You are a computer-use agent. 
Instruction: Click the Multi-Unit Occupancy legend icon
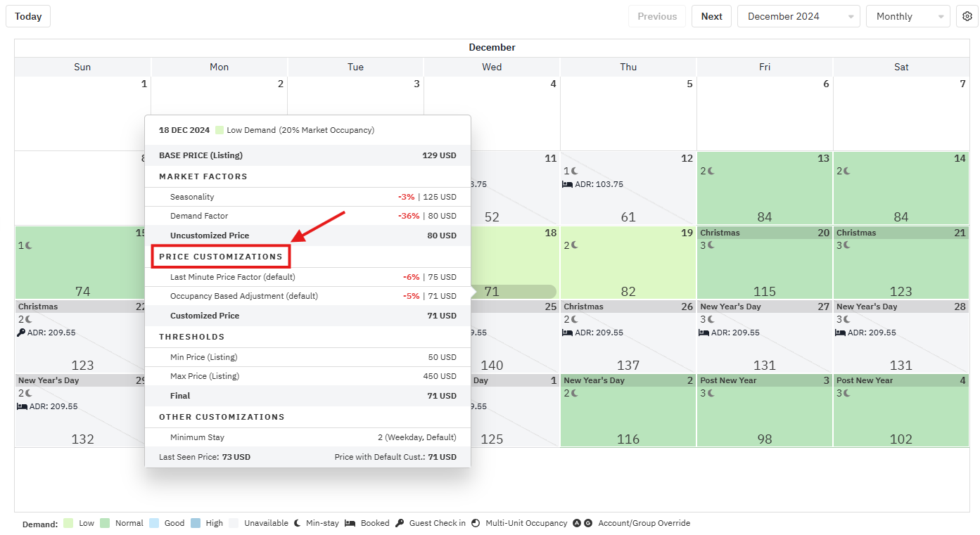click(x=476, y=523)
